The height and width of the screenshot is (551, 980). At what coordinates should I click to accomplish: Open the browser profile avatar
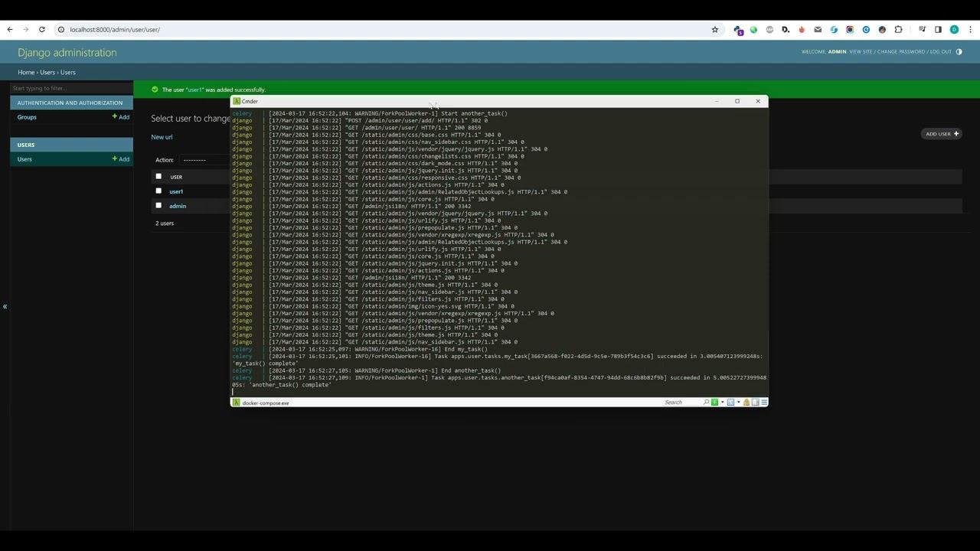click(x=954, y=30)
